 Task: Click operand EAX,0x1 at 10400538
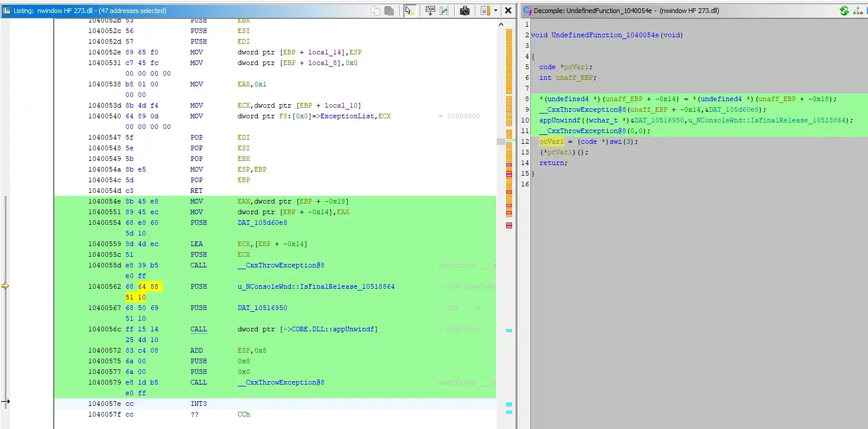coord(252,84)
